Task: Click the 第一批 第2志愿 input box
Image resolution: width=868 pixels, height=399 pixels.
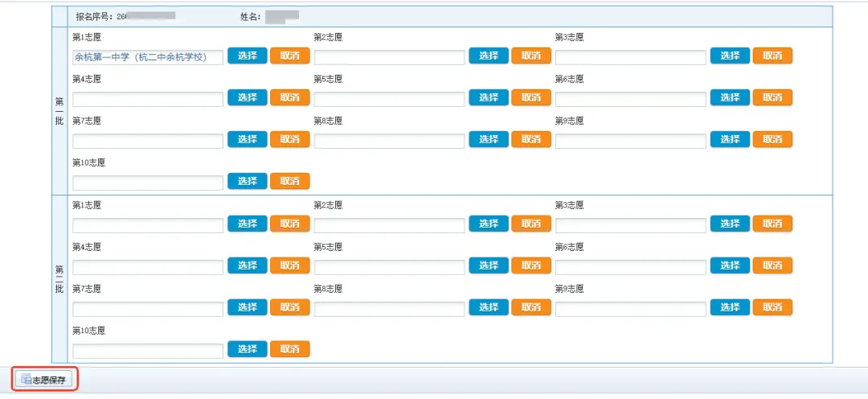Action: pyautogui.click(x=389, y=57)
